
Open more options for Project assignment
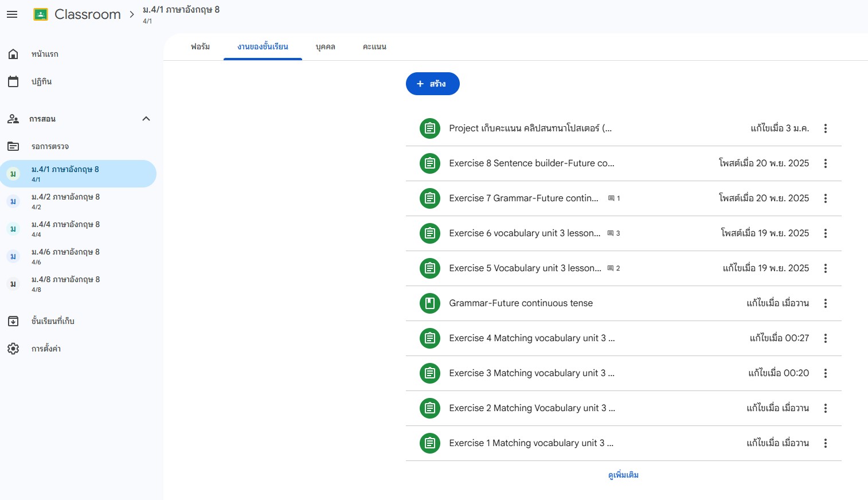tap(825, 128)
